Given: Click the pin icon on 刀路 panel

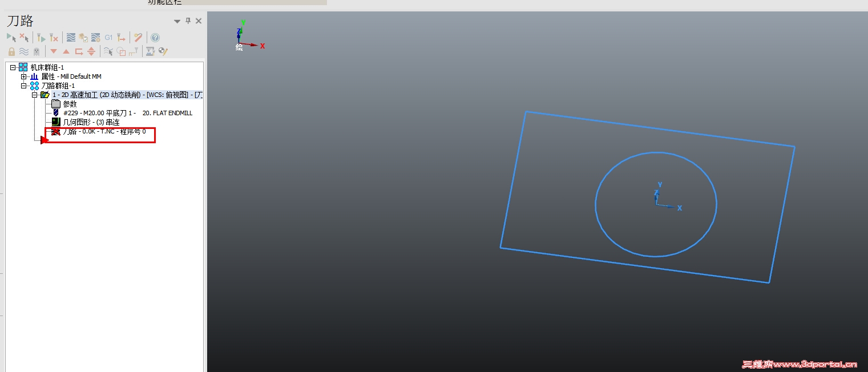Looking at the screenshot, I should [188, 21].
